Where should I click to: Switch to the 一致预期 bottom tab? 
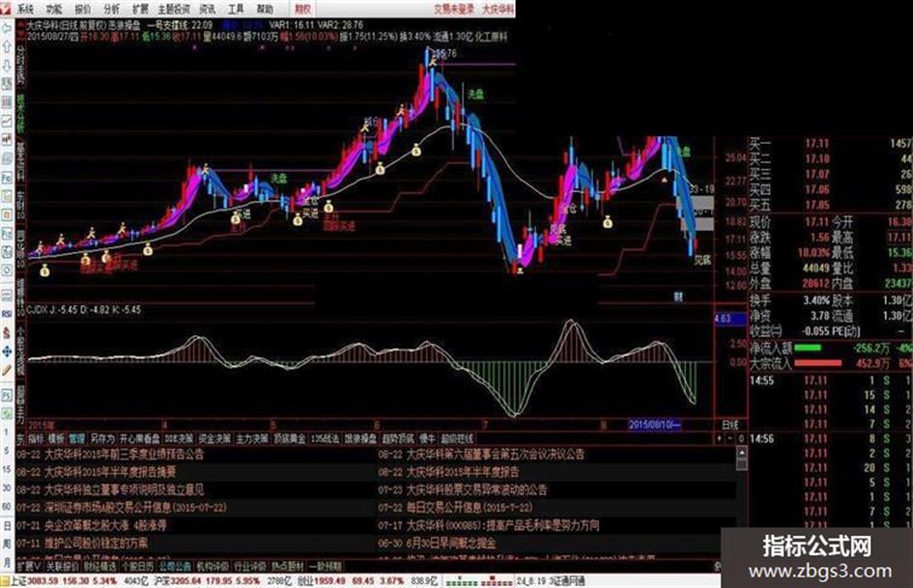(x=326, y=566)
